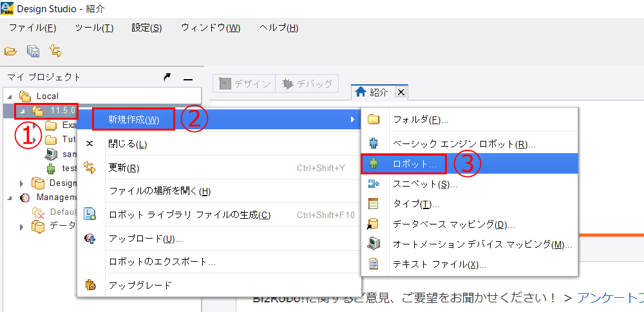
Task: Click the green test robot icon
Action: [50, 169]
